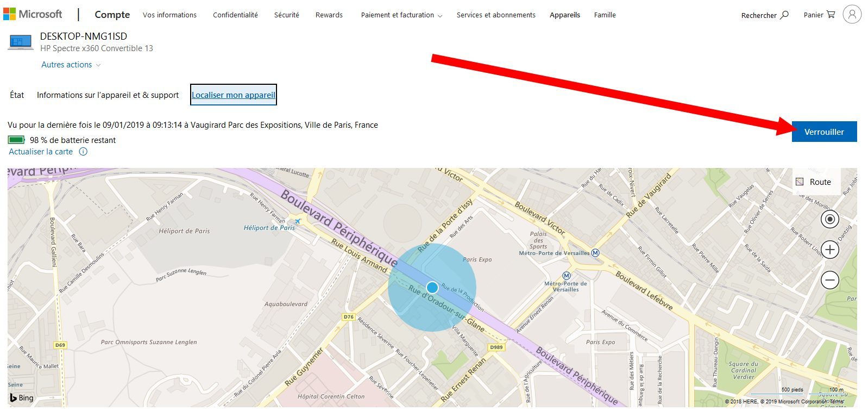This screenshot has height=417, width=868.
Task: Click the DESKTOP-NMG1ISD device name
Action: point(84,36)
